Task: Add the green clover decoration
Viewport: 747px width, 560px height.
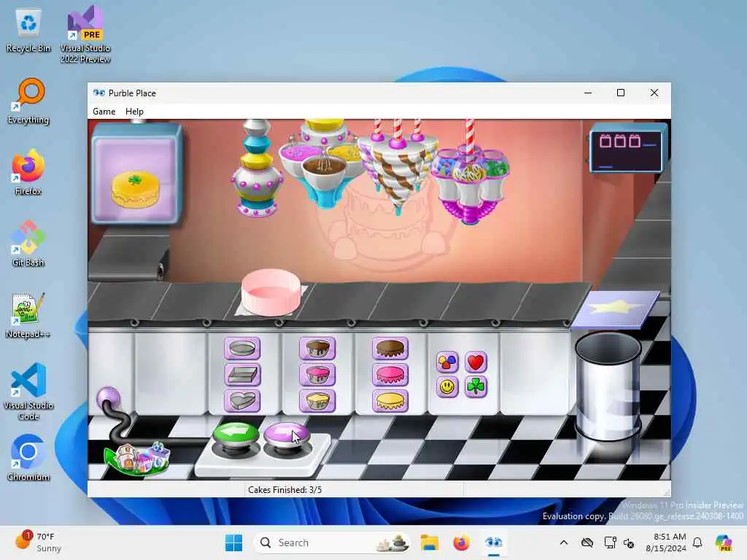Action: [x=476, y=387]
